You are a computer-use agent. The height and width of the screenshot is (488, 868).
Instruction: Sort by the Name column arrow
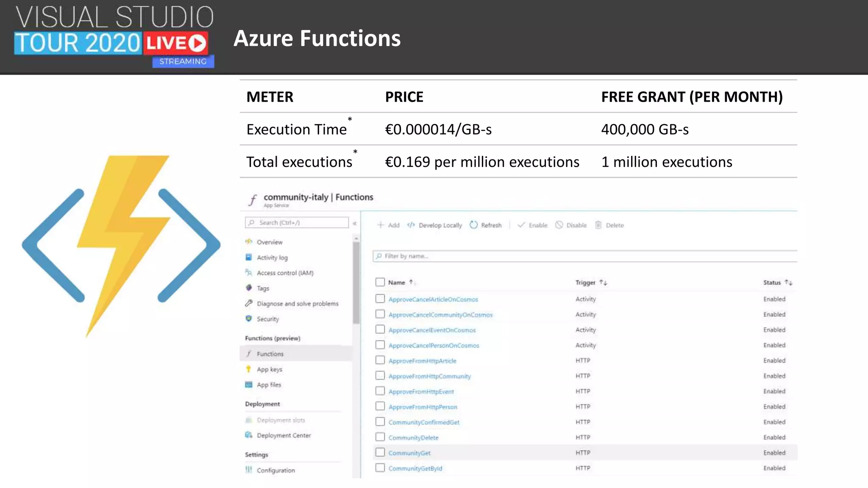[x=411, y=282]
